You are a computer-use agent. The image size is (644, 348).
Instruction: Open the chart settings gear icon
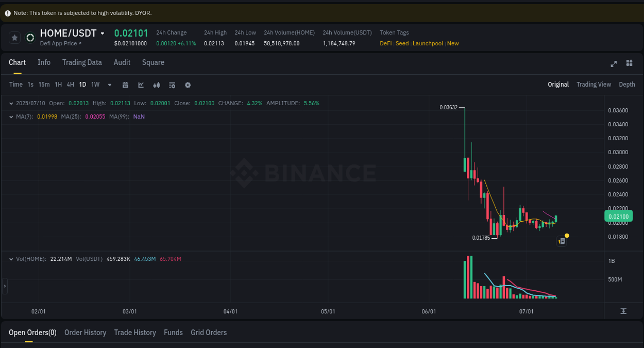(x=188, y=85)
